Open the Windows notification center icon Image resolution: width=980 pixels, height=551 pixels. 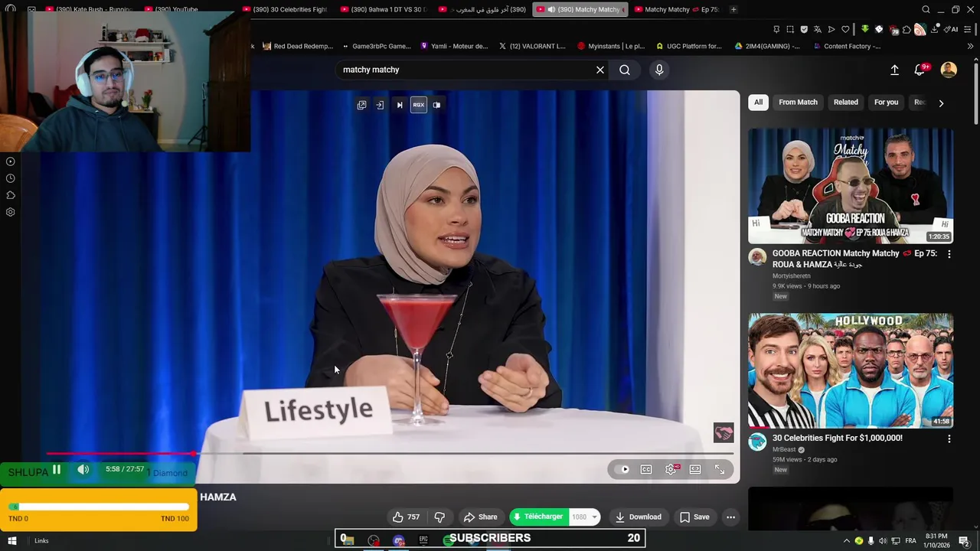[964, 541]
